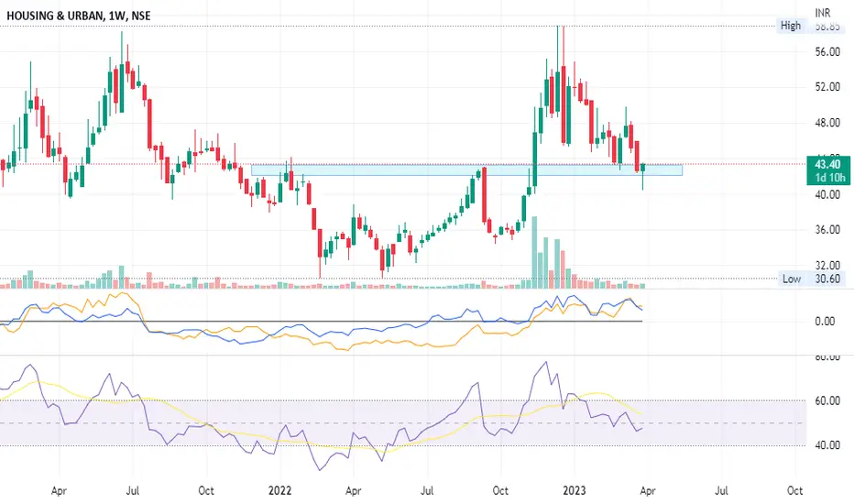Click the rightmost Oct time label
The height and width of the screenshot is (504, 854).
(x=794, y=490)
